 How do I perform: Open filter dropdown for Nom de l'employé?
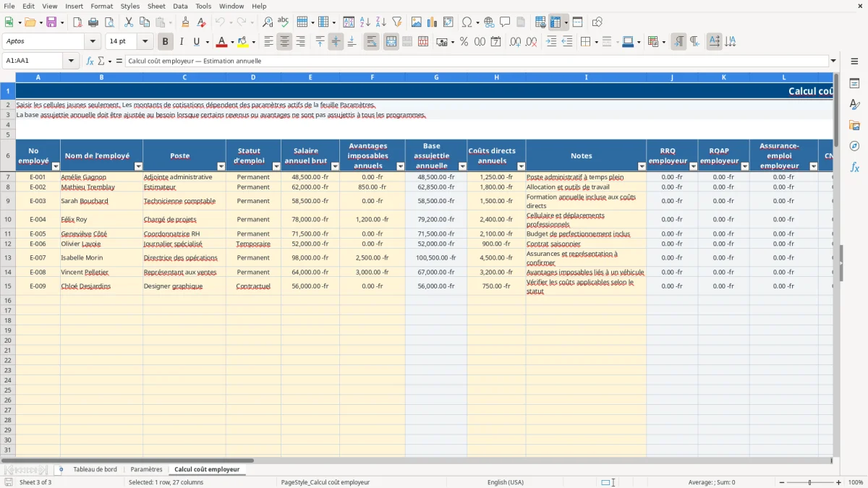point(137,166)
